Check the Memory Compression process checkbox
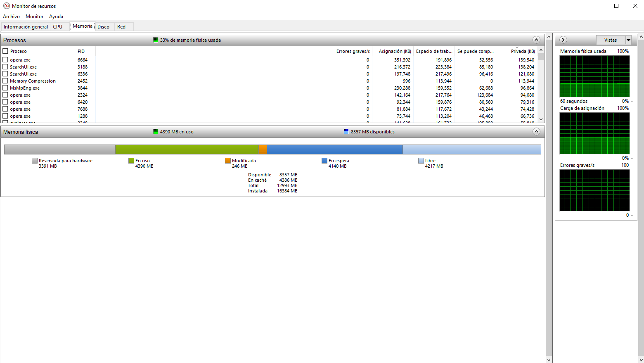 [6, 81]
